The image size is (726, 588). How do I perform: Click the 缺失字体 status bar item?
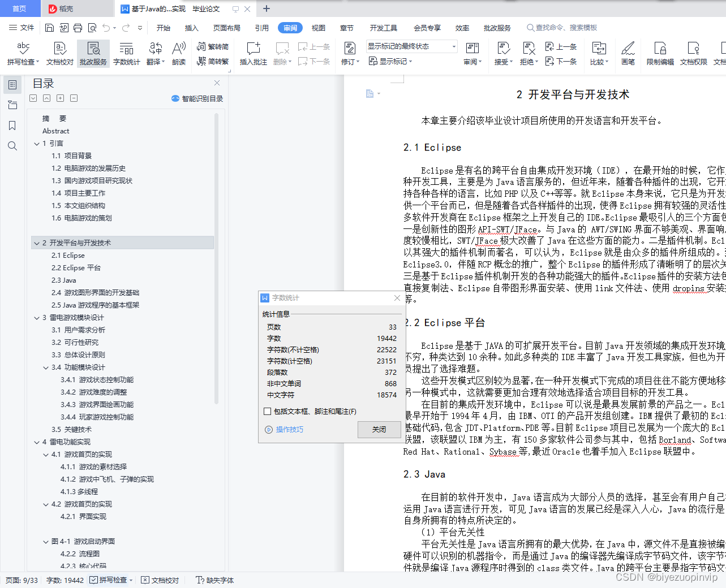pyautogui.click(x=215, y=580)
